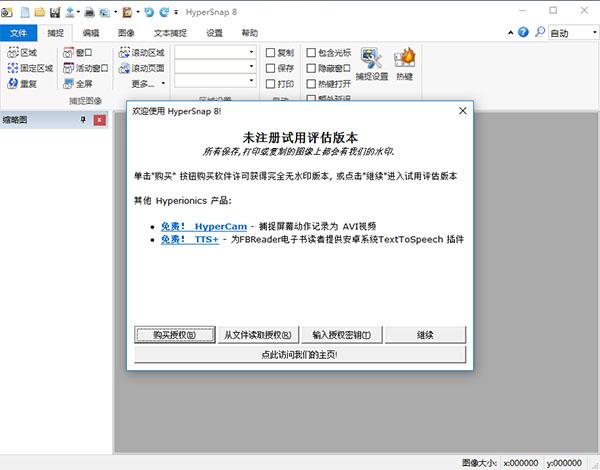This screenshot has width=600, height=470.
Task: Enable the 包含光标 checkbox
Action: click(x=311, y=52)
